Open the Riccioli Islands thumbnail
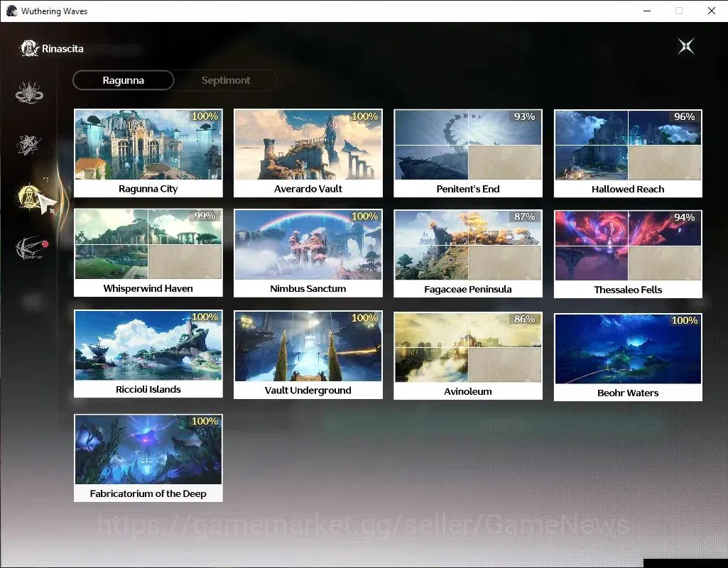 pyautogui.click(x=148, y=354)
